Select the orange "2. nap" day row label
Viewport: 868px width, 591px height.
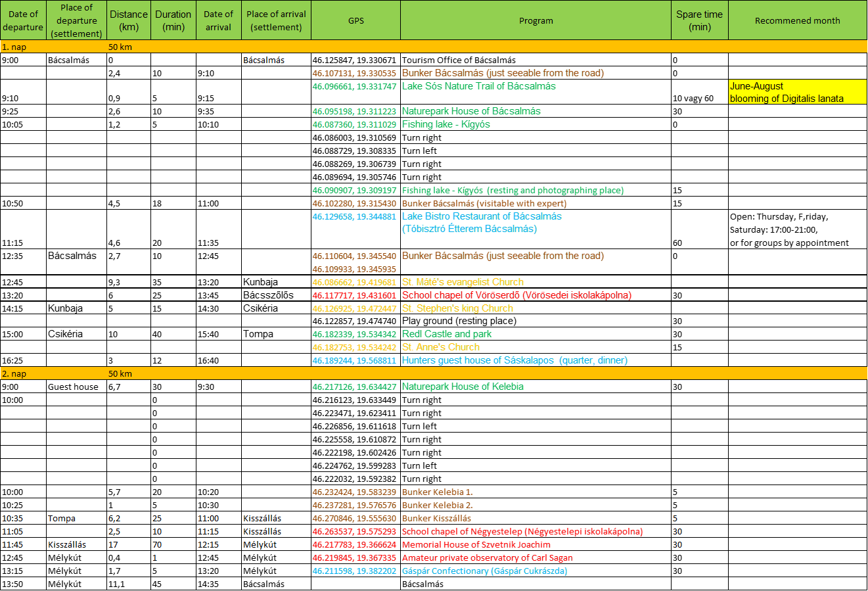click(14, 373)
